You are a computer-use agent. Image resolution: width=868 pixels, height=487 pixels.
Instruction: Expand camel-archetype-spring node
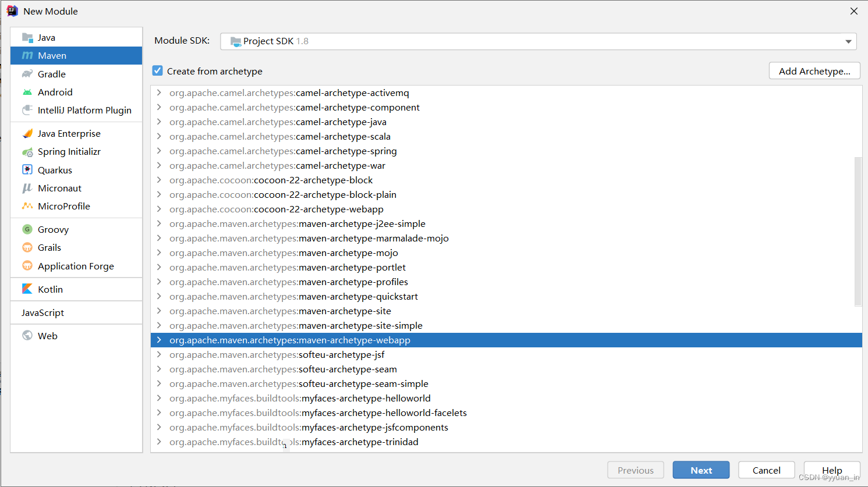pos(159,151)
